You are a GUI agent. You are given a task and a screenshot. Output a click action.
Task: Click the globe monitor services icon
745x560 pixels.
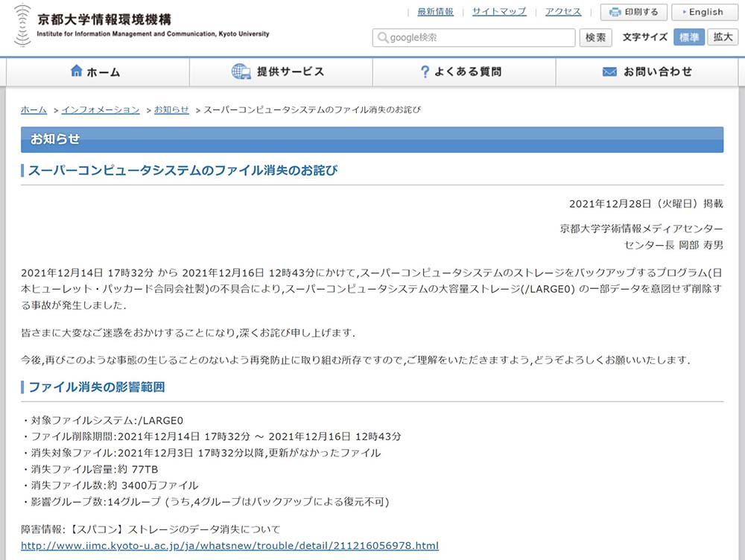click(241, 71)
